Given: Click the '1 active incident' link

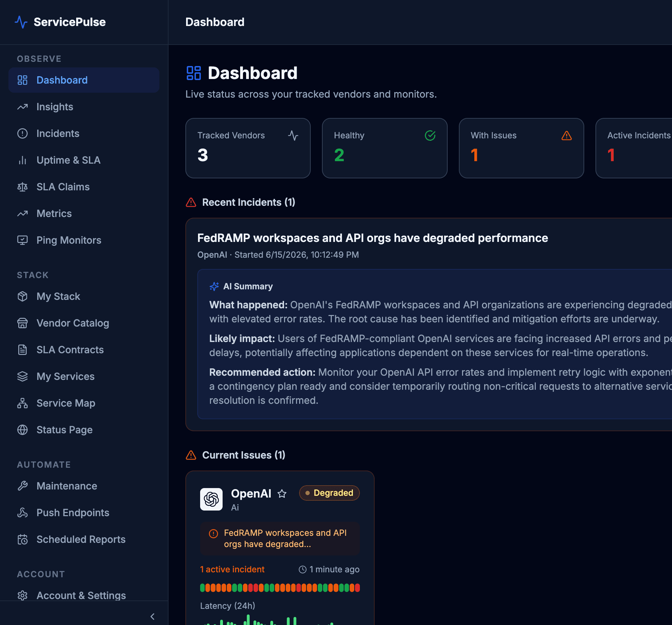Looking at the screenshot, I should (232, 570).
